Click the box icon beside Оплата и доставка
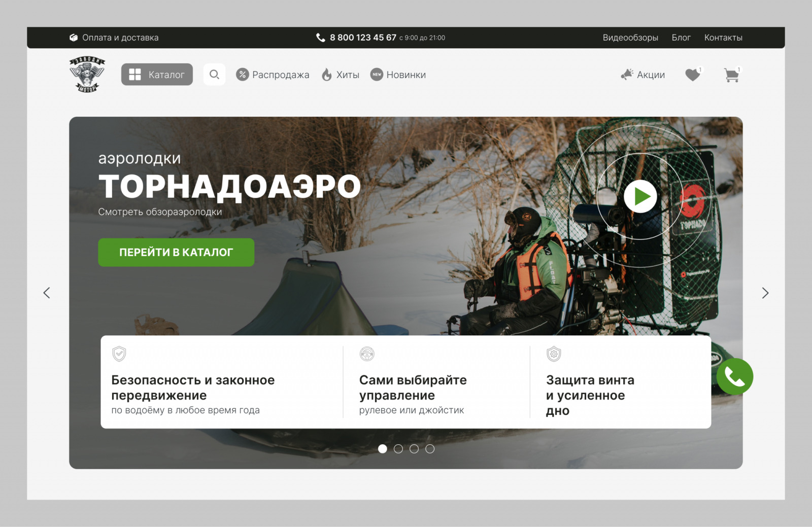The image size is (812, 527). coord(74,38)
